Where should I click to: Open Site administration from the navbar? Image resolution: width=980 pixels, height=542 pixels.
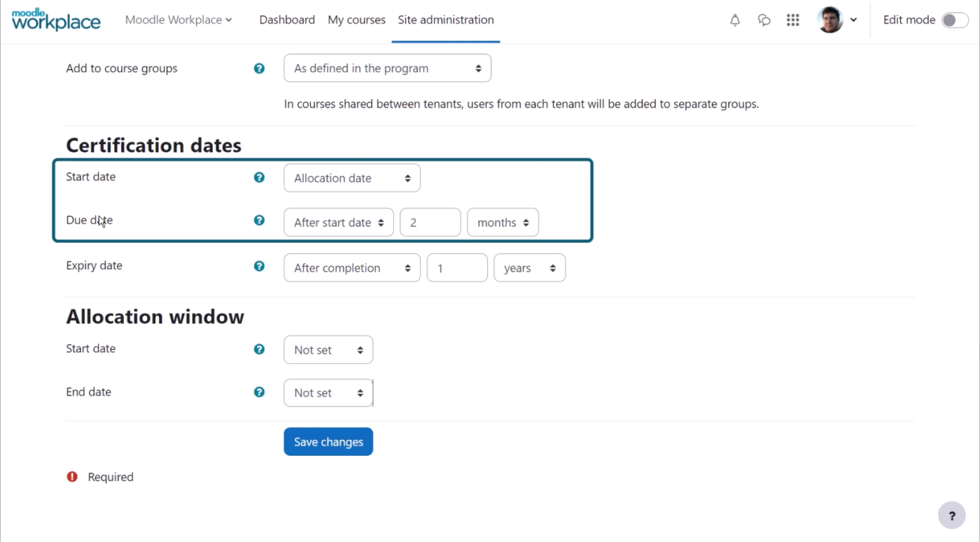tap(446, 20)
